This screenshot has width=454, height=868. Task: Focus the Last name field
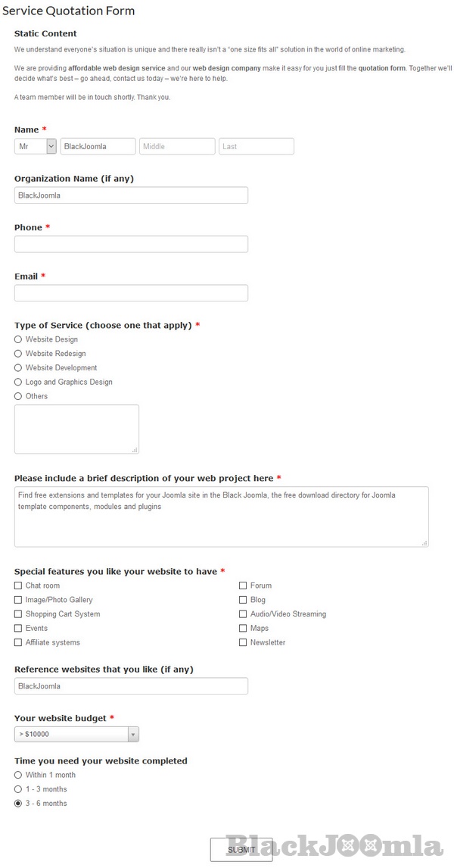coord(257,146)
